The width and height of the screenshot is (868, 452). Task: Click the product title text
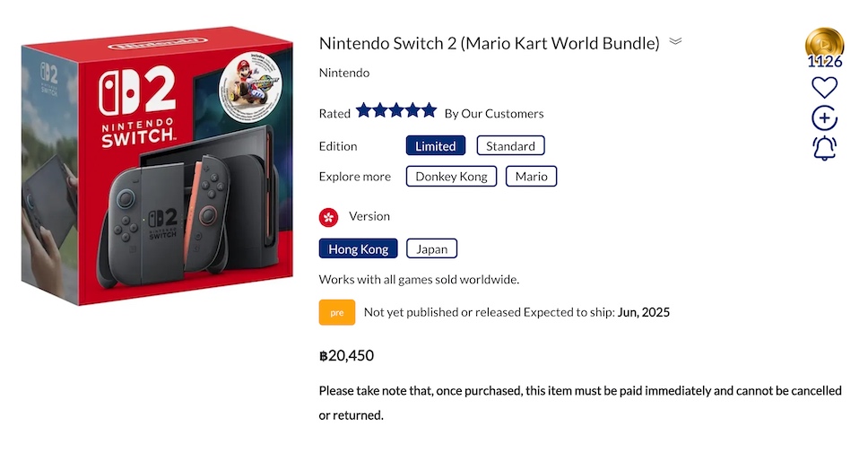[x=489, y=43]
